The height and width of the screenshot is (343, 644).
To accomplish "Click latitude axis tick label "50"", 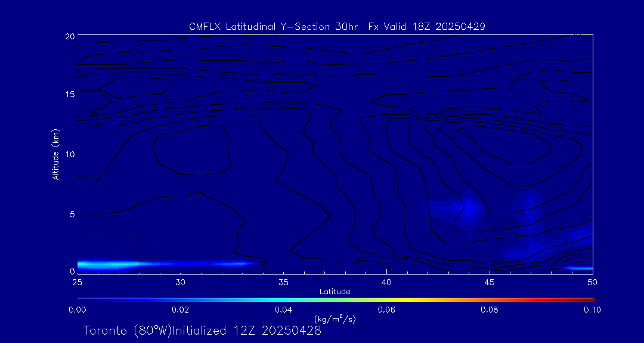I will tap(593, 282).
